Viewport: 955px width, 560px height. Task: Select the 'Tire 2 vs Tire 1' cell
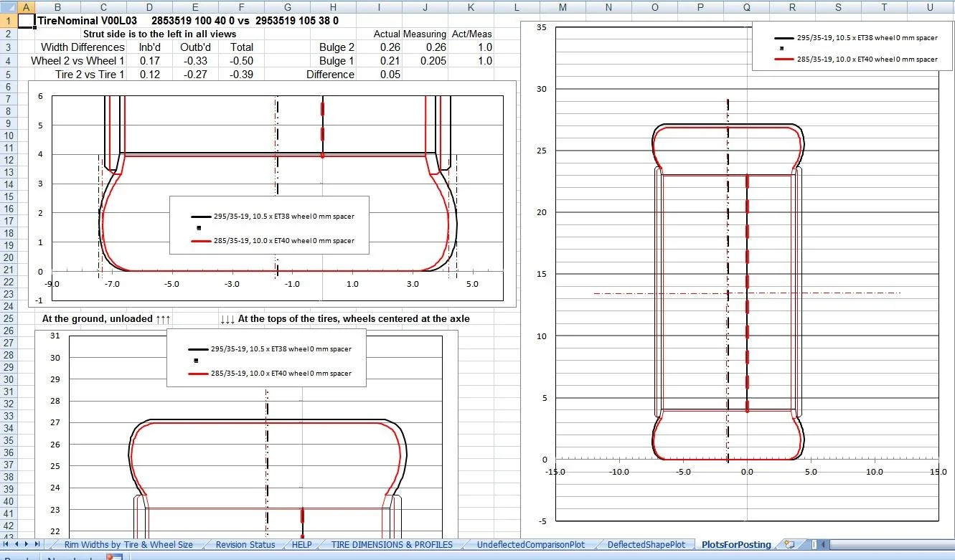[x=90, y=74]
